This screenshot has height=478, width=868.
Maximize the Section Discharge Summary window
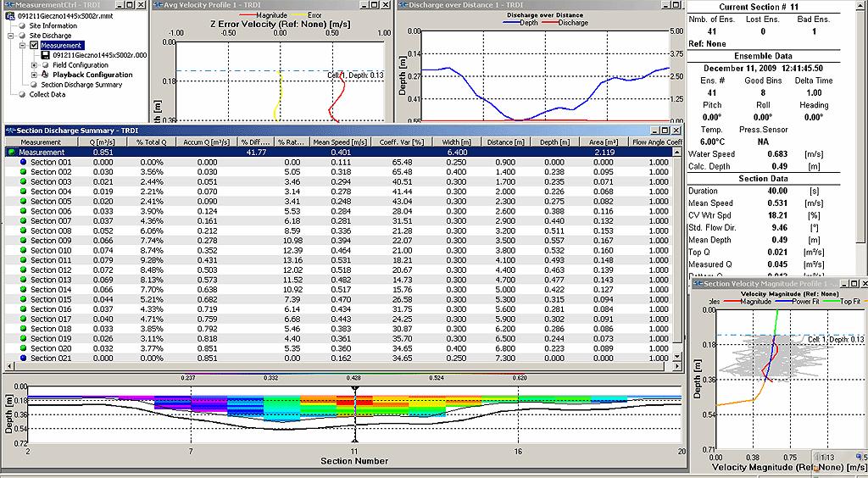[x=666, y=131]
